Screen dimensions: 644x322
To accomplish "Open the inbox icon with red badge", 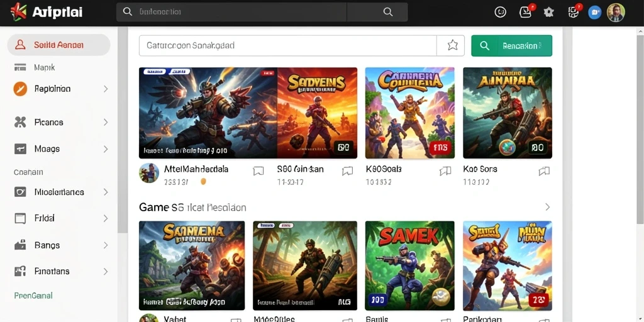I will click(526, 11).
